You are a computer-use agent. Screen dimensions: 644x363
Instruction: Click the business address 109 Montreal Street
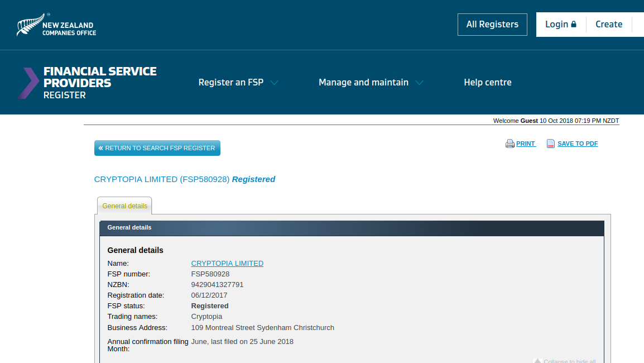(x=262, y=328)
